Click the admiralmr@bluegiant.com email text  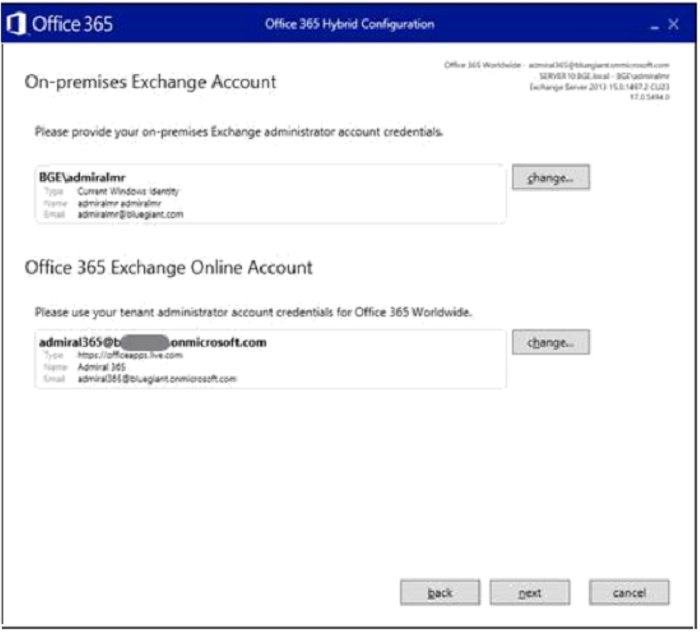(x=130, y=215)
